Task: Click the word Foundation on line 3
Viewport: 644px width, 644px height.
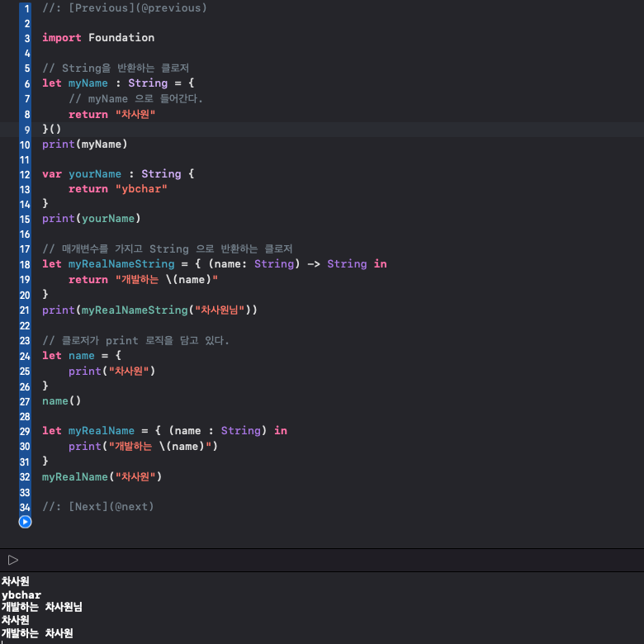Action: point(121,38)
